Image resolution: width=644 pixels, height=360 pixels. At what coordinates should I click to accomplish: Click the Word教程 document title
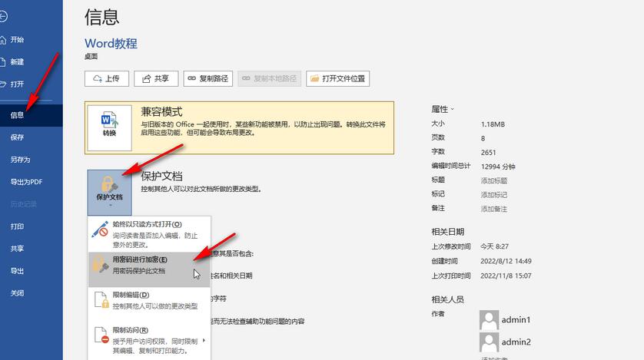[111, 44]
